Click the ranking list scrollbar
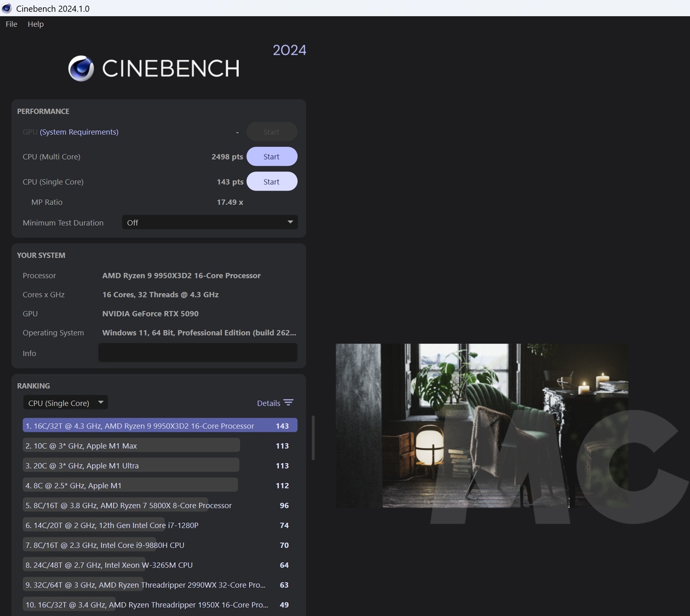 coord(313,438)
